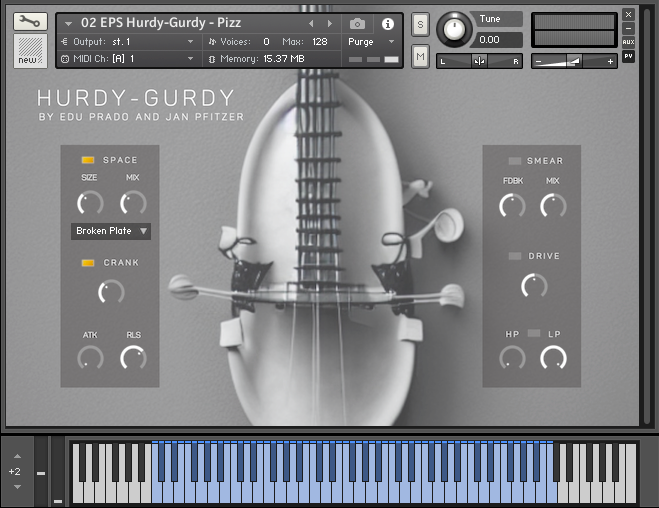Enable the SMEAR effect
This screenshot has height=508, width=659.
(514, 161)
